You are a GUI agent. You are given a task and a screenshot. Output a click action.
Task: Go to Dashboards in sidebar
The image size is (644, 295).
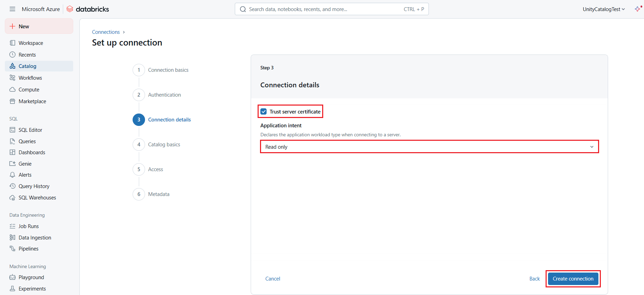coord(32,153)
